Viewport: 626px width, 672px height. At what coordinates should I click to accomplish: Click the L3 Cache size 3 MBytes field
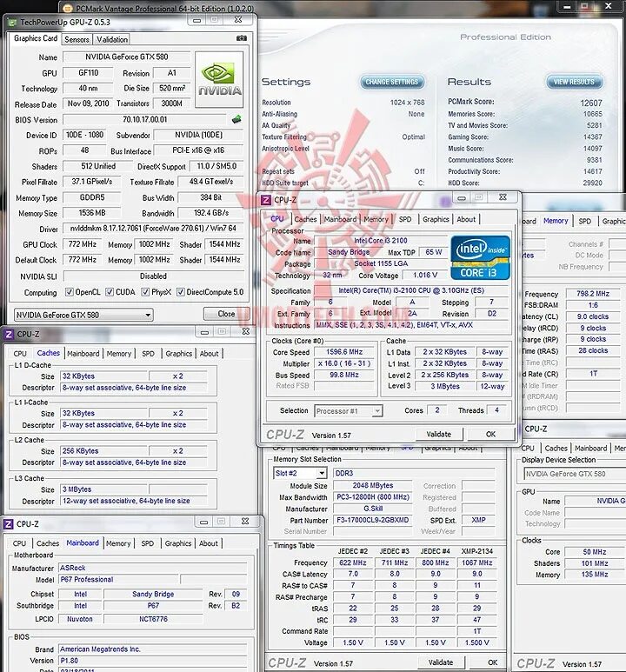tap(104, 489)
